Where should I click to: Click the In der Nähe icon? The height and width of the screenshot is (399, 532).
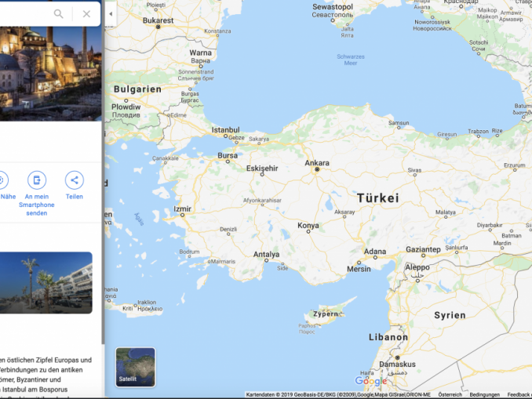pyautogui.click(x=2, y=180)
